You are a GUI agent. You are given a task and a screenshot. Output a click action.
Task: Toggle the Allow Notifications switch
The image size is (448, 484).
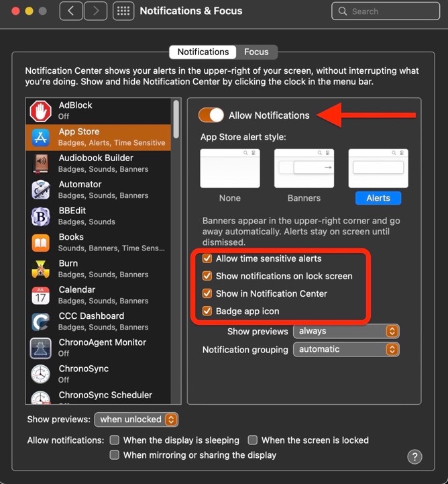pos(211,115)
